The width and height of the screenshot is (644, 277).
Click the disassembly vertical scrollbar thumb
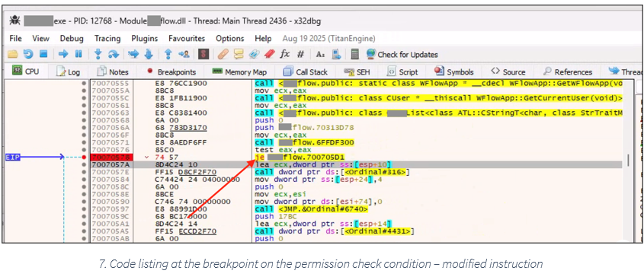click(x=627, y=160)
